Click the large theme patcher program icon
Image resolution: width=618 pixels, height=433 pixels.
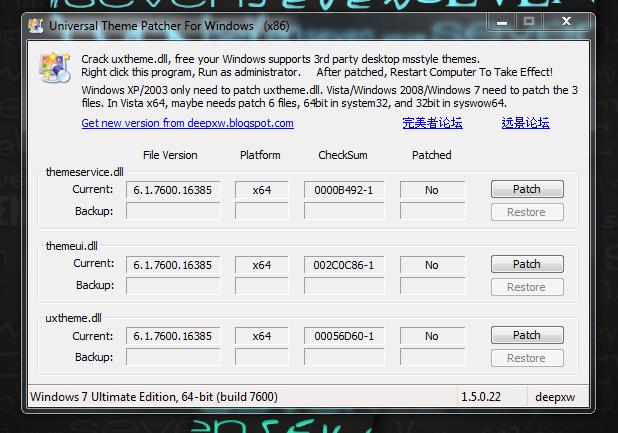[55, 67]
